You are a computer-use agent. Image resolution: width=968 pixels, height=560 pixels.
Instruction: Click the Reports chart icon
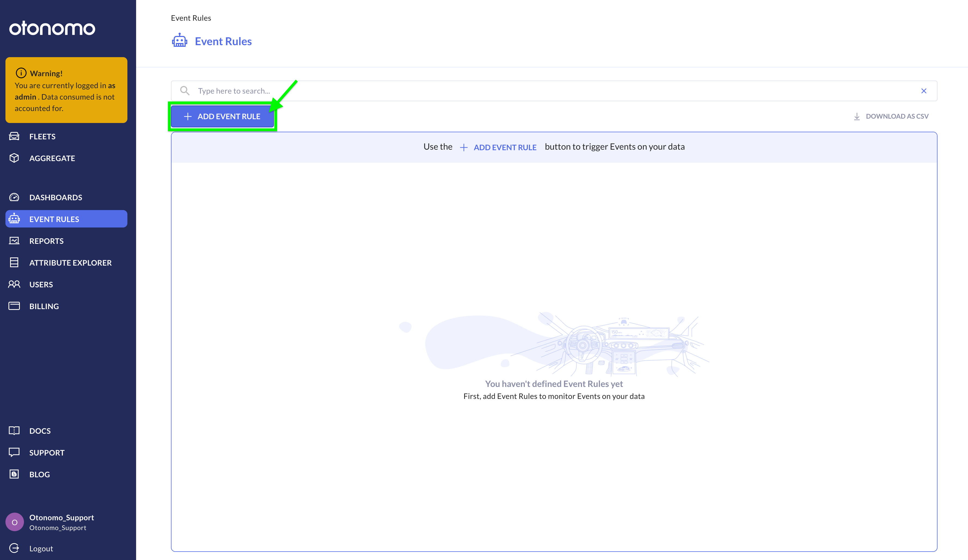14,241
